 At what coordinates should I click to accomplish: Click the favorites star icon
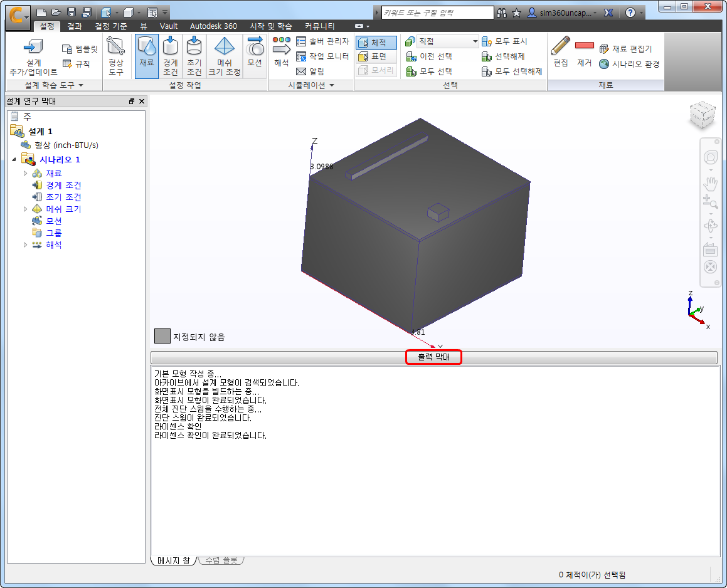pyautogui.click(x=516, y=13)
